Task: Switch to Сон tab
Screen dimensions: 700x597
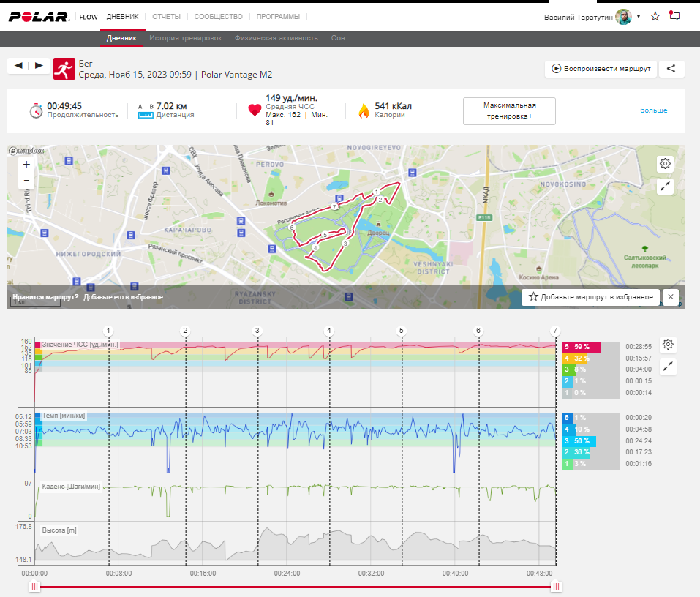Action: click(338, 38)
